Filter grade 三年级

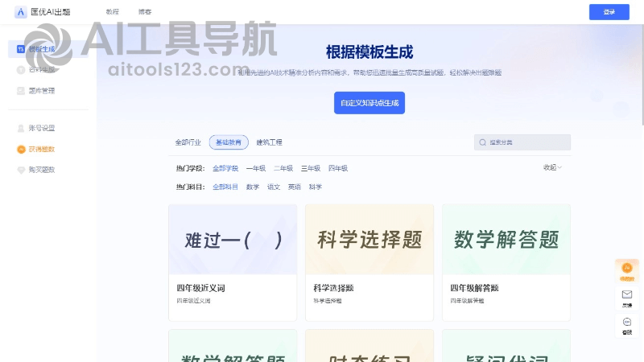click(x=311, y=168)
